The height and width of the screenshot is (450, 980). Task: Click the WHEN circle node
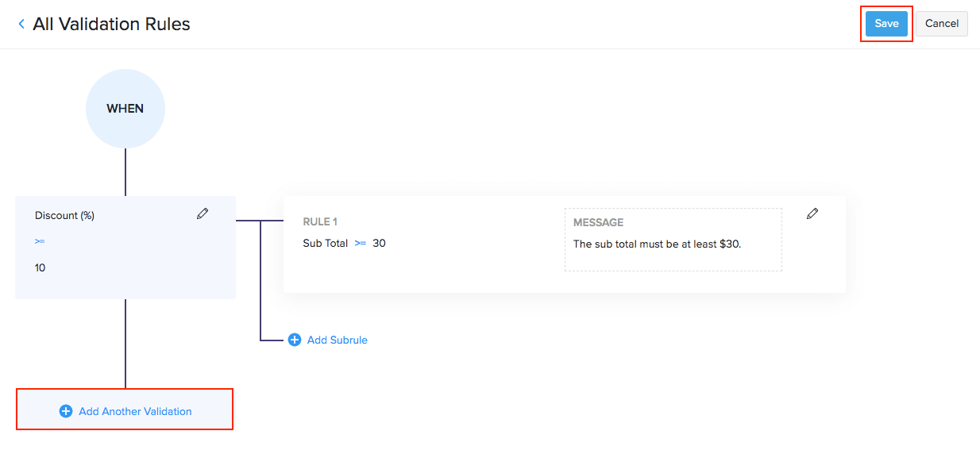(125, 109)
